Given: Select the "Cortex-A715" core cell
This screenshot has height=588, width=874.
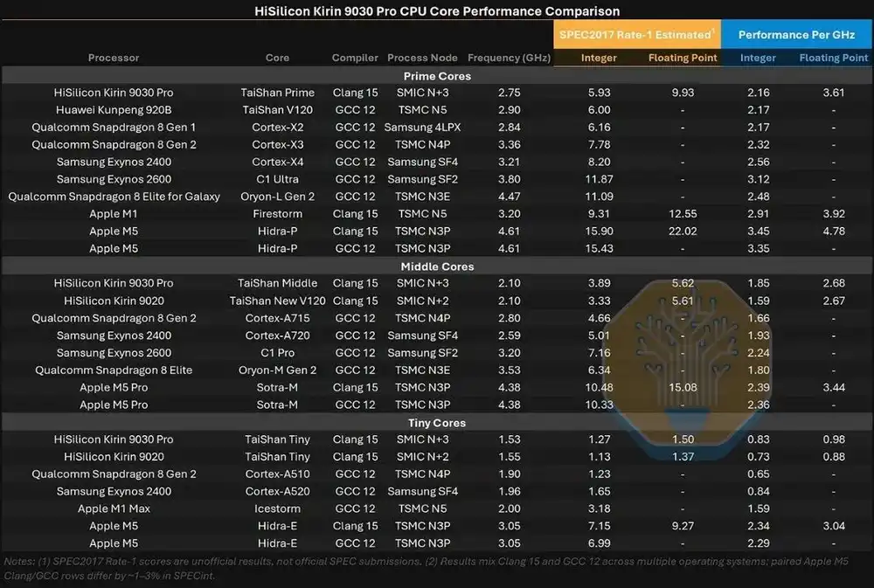Looking at the screenshot, I should pos(278,318).
